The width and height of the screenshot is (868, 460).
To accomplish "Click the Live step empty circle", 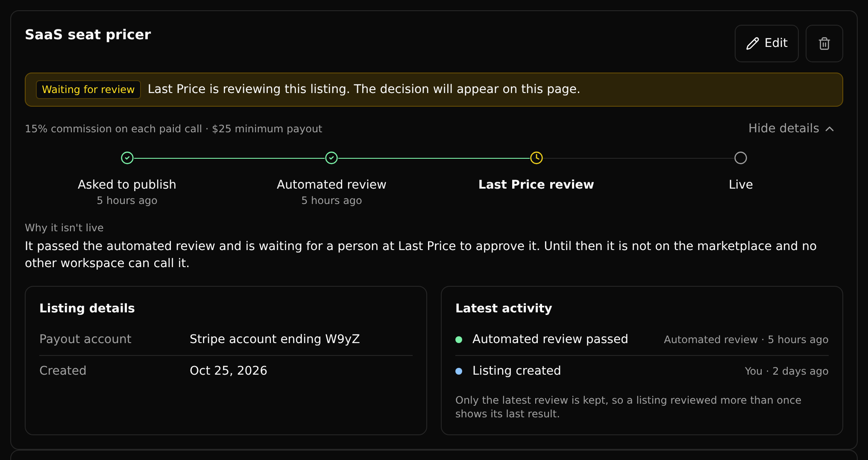I will pos(741,158).
